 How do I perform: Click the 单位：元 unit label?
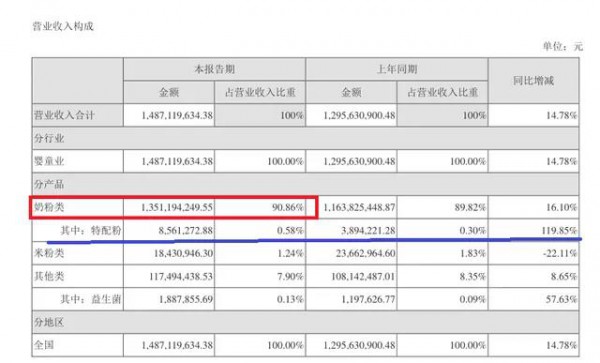(x=562, y=47)
